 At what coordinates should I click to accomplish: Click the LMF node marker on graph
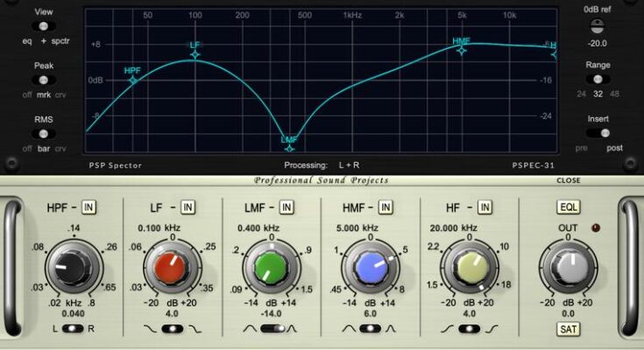(290, 139)
